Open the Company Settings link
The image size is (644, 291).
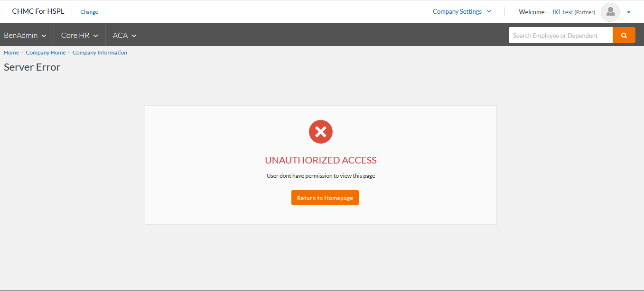(457, 11)
